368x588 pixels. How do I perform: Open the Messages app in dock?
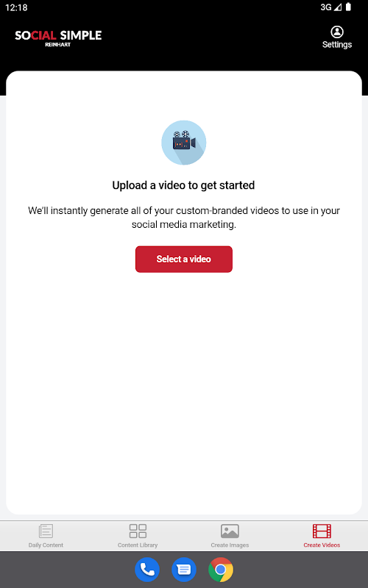184,570
